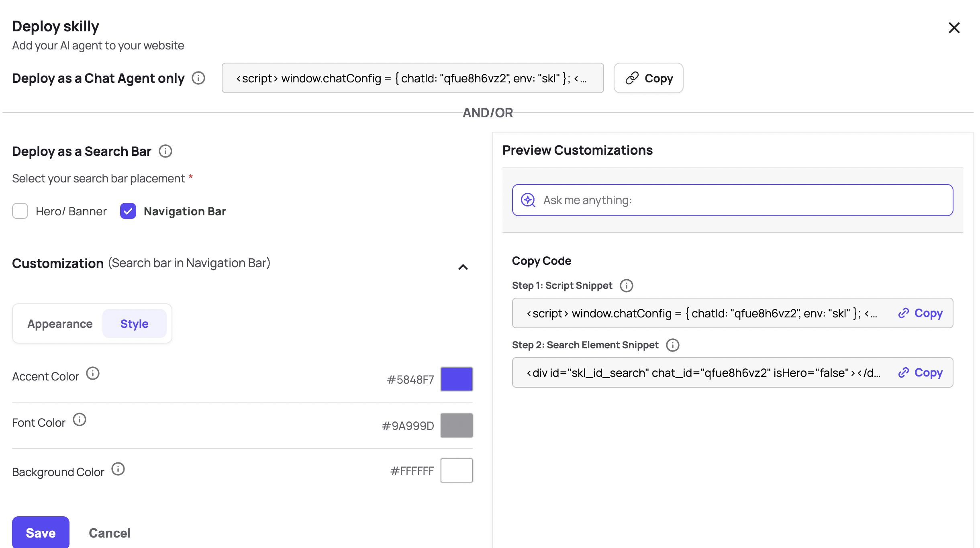Screen dimensions: 980x548
Task: Click the Background Color info icon
Action: tap(118, 469)
